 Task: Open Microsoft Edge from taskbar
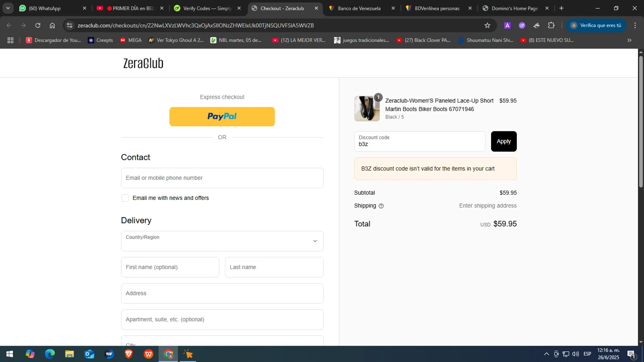pos(50,354)
